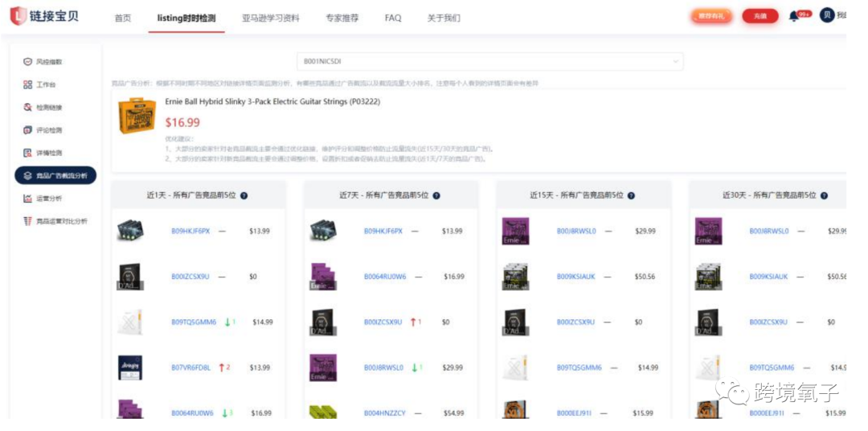Open B00IZCSX9U link in 近7天 column
Viewport: 868px width, 431px height.
(383, 322)
